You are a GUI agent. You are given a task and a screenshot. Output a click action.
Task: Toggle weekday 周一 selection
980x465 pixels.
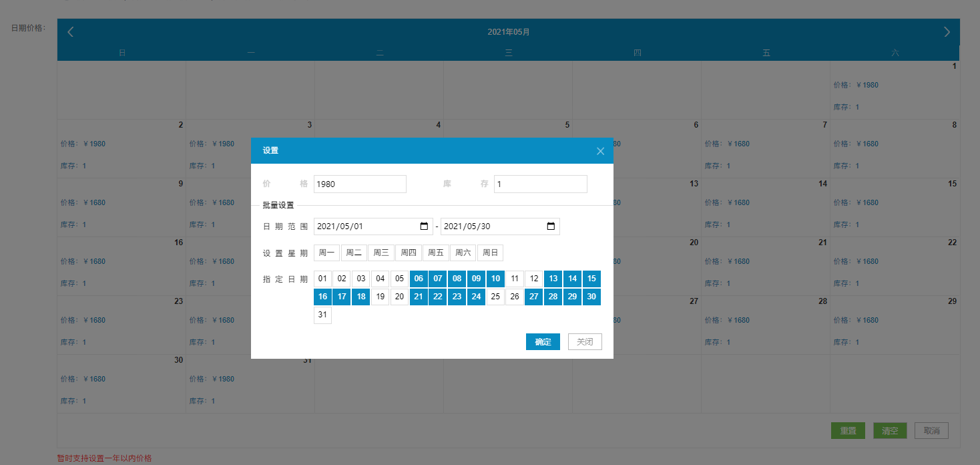pos(326,253)
